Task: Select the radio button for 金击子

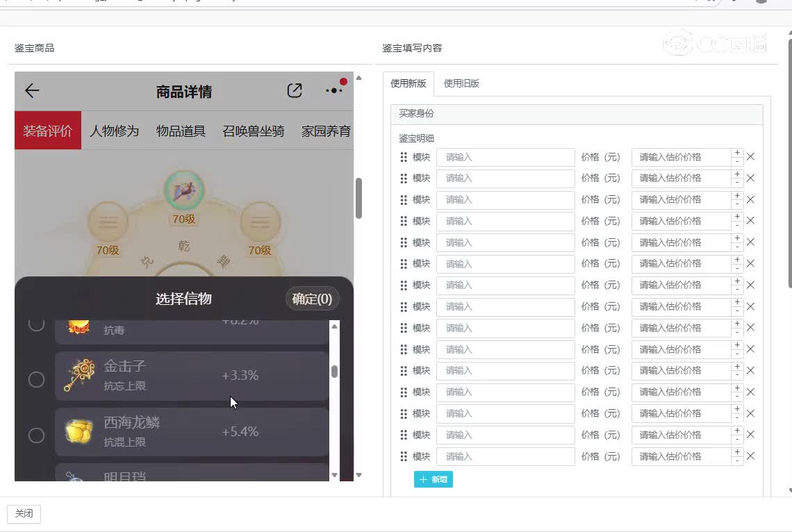Action: point(36,379)
